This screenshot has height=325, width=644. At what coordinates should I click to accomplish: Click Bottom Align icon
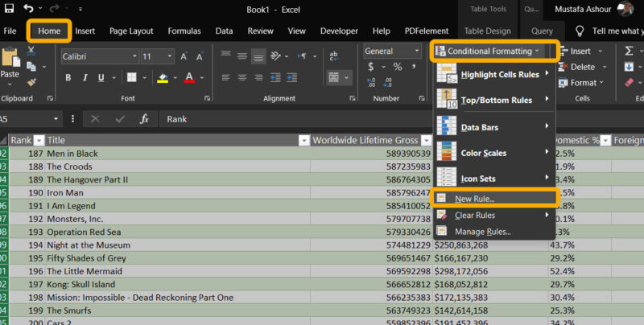coord(258,56)
